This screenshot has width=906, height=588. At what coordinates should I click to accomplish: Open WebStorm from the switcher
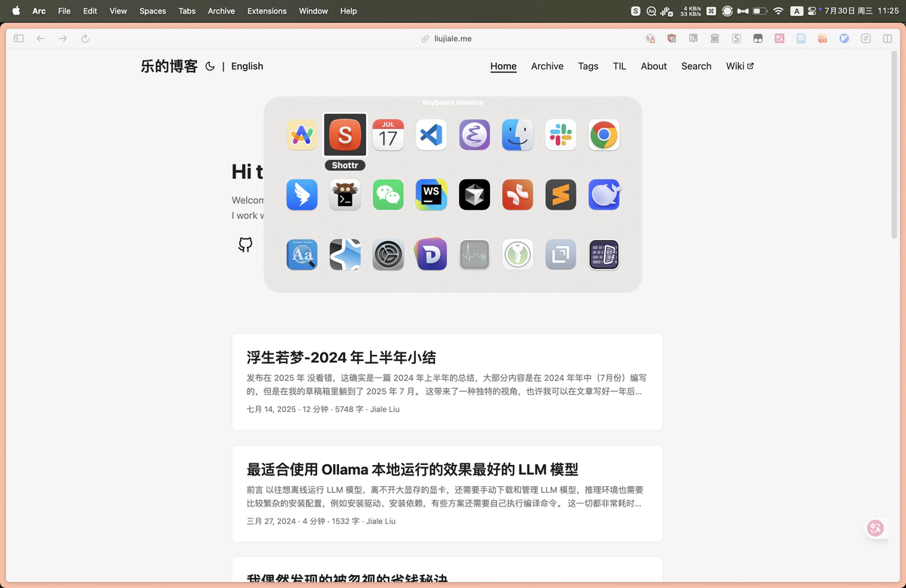tap(431, 195)
